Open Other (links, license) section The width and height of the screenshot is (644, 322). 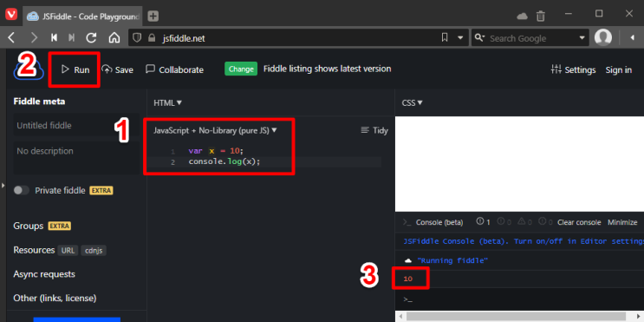pos(55,298)
